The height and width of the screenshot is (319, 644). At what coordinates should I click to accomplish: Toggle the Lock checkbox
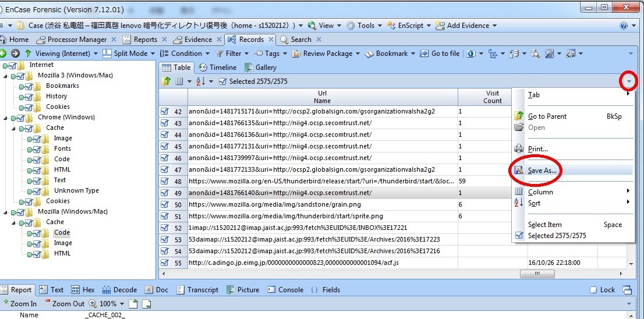click(593, 290)
